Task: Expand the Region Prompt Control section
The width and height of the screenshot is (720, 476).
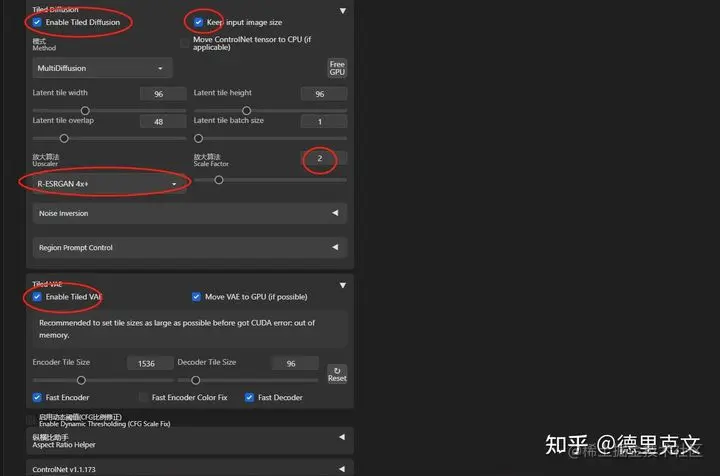Action: click(190, 247)
